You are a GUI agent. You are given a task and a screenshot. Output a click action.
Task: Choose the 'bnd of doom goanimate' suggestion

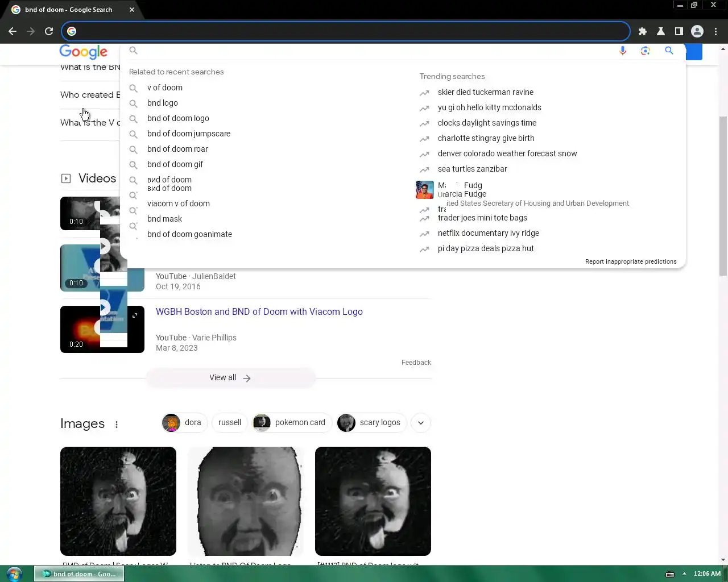[189, 234]
